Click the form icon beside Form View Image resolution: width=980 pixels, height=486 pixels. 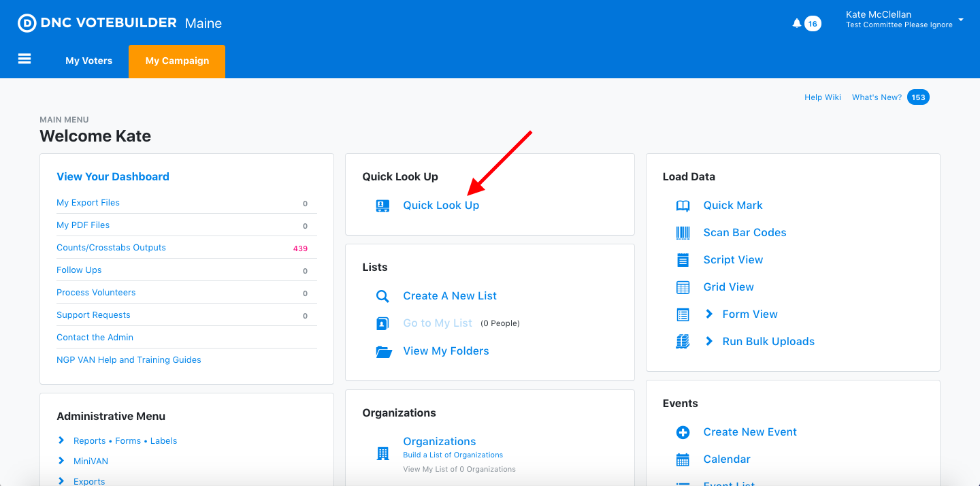683,314
